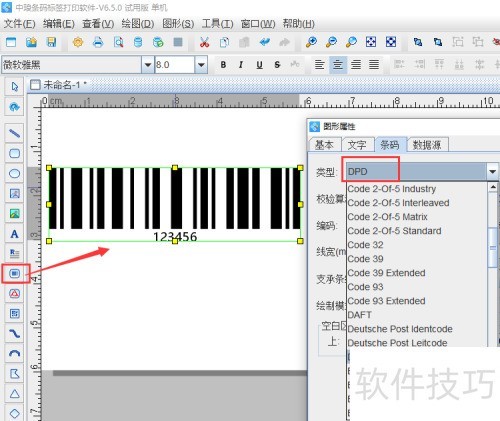The height and width of the screenshot is (421, 500).
Task: Click the Print icon
Action: pyautogui.click(x=98, y=42)
